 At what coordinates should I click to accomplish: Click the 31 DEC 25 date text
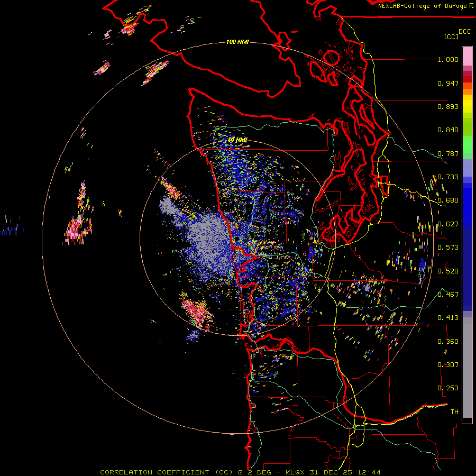tap(332, 472)
